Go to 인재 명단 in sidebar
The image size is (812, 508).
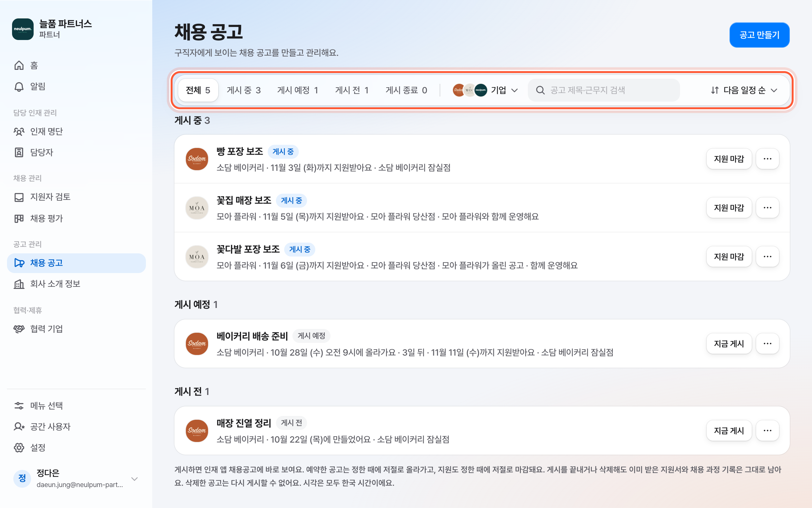pyautogui.click(x=76, y=131)
